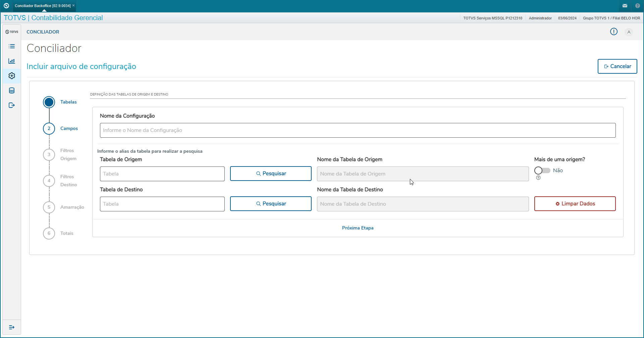Focus the Tabela de Origem input
644x338 pixels.
[162, 174]
